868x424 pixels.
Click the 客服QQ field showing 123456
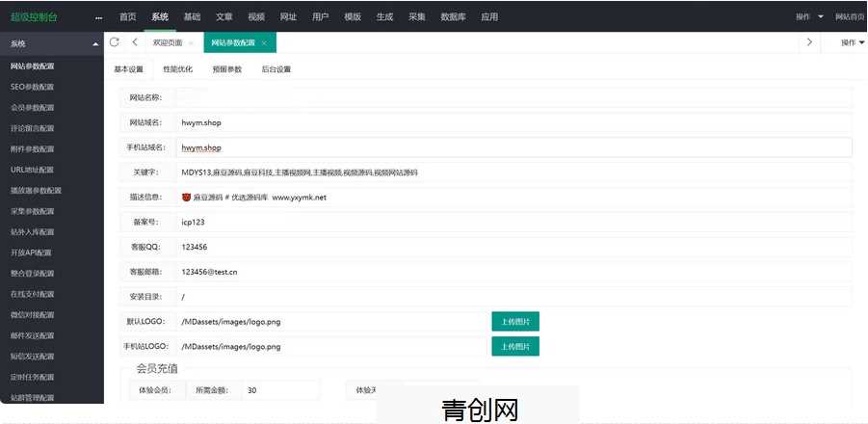(513, 247)
